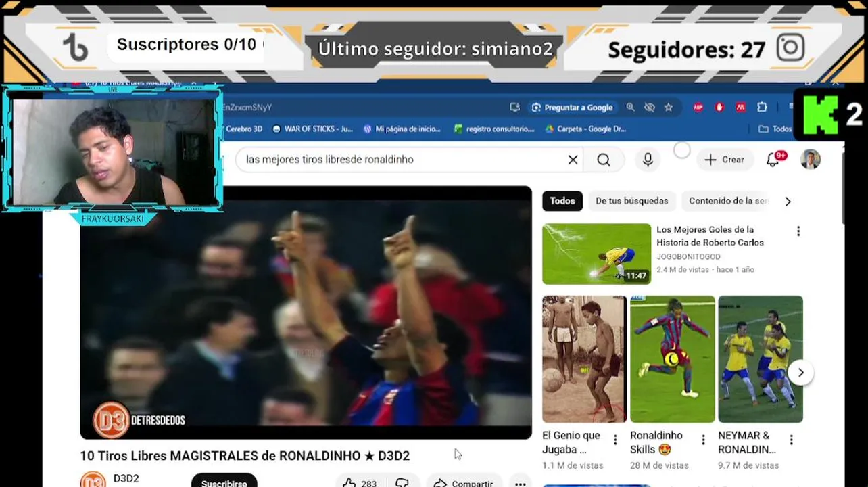868x487 pixels.
Task: Open the red M extension icon
Action: click(x=741, y=108)
